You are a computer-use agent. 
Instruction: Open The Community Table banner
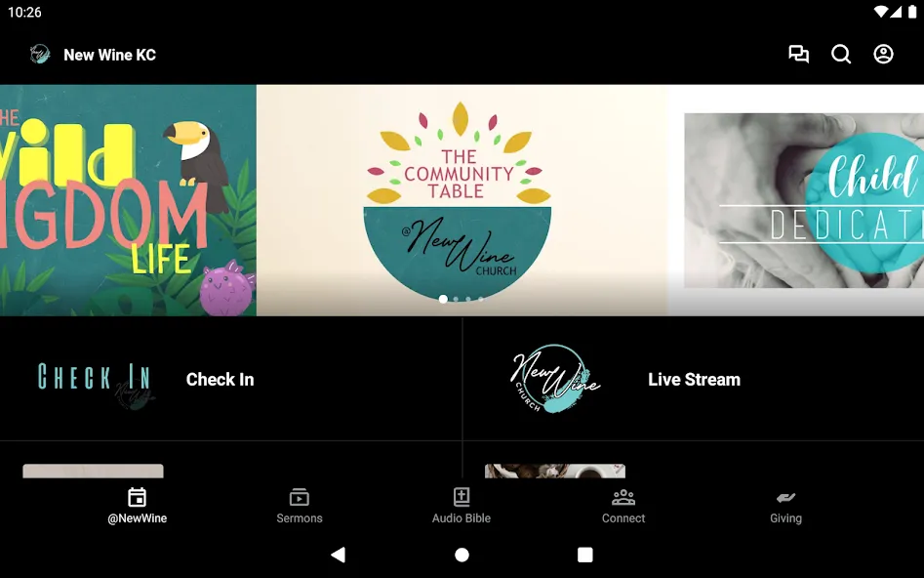click(462, 200)
